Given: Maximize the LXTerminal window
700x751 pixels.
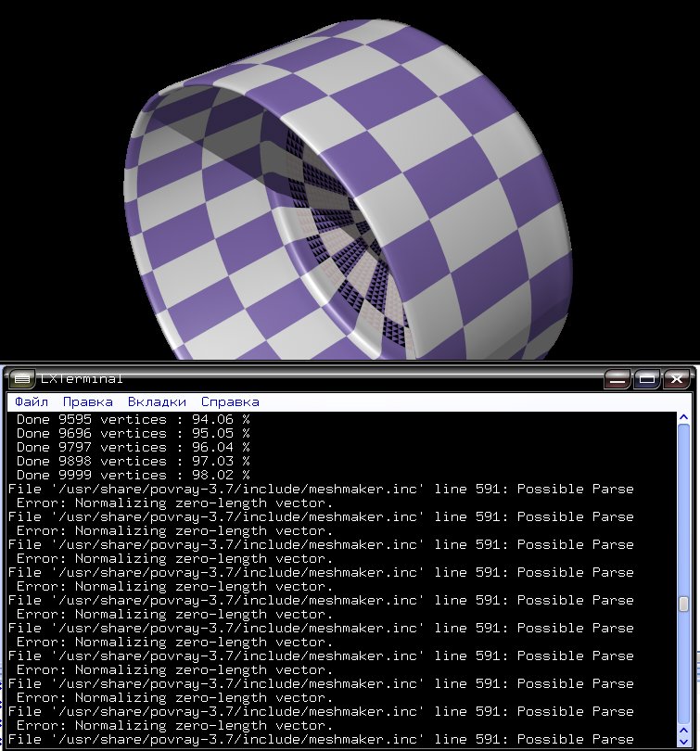Looking at the screenshot, I should pyautogui.click(x=647, y=379).
